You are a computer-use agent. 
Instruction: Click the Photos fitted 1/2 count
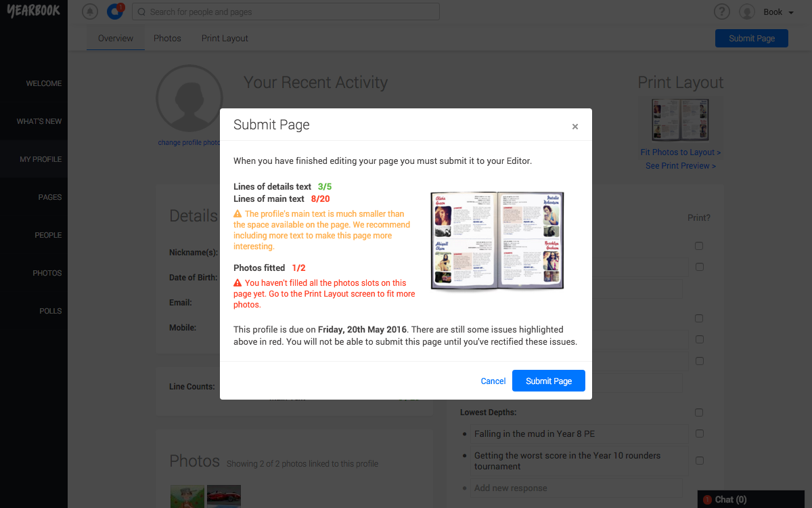click(298, 268)
